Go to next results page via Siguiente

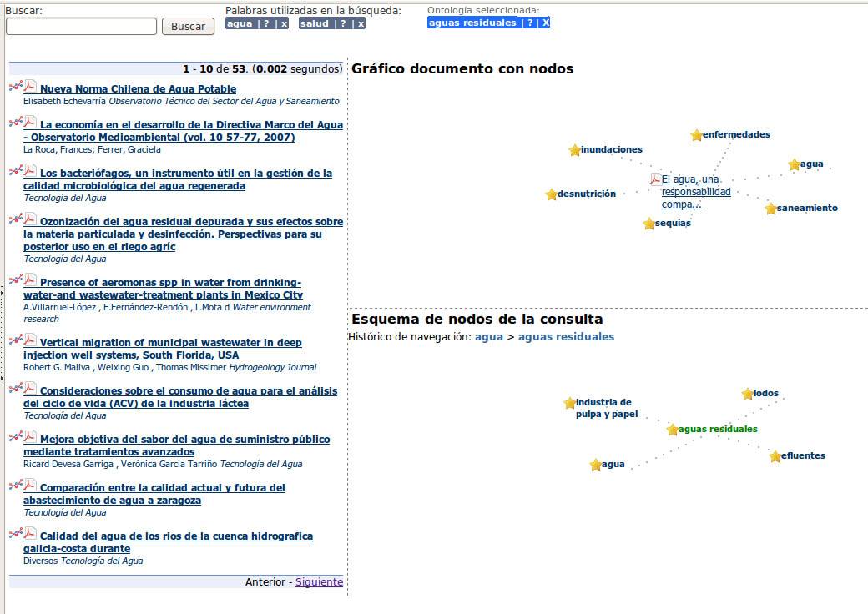click(319, 582)
